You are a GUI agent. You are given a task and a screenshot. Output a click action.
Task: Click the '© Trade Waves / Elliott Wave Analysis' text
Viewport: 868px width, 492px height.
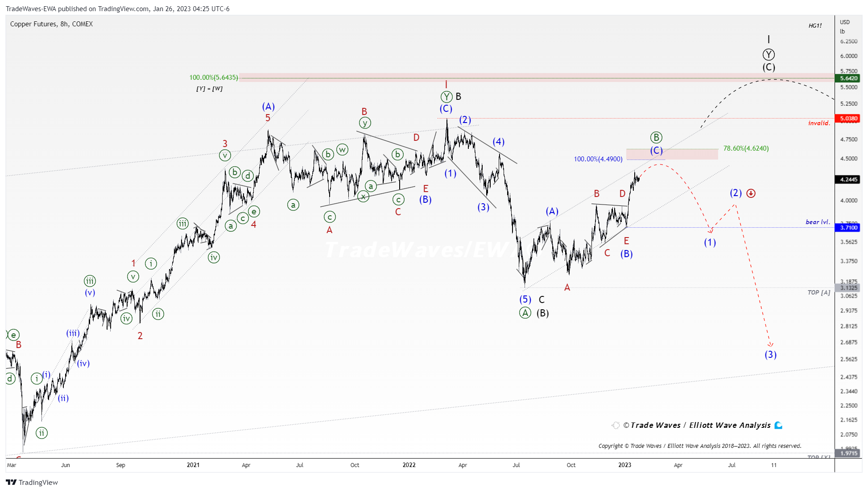coord(697,425)
